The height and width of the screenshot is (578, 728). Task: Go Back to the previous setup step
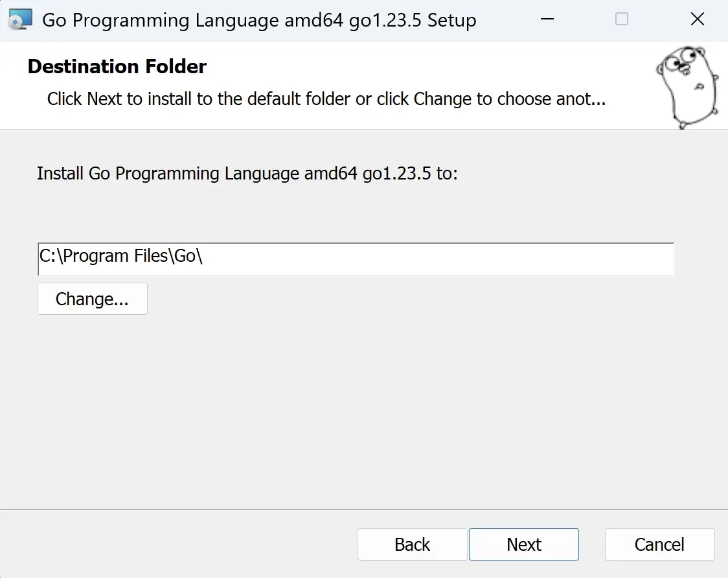413,544
